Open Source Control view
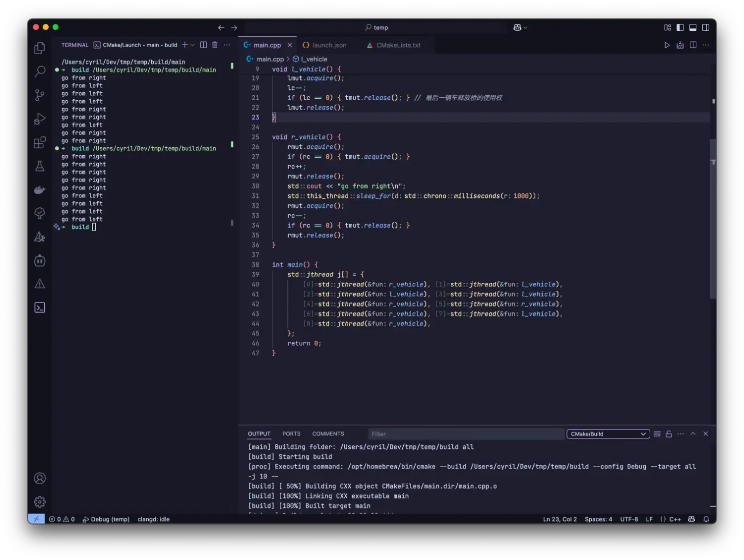 click(40, 95)
